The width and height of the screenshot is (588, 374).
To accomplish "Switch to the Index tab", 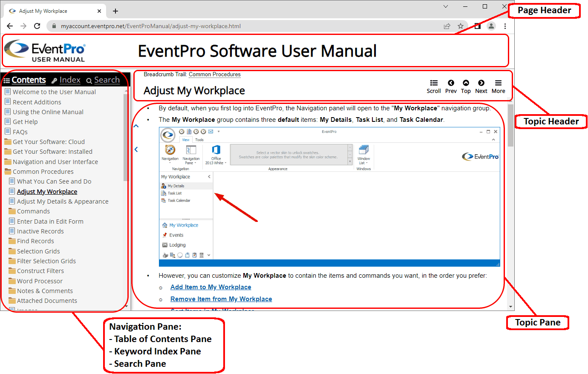I will click(66, 80).
